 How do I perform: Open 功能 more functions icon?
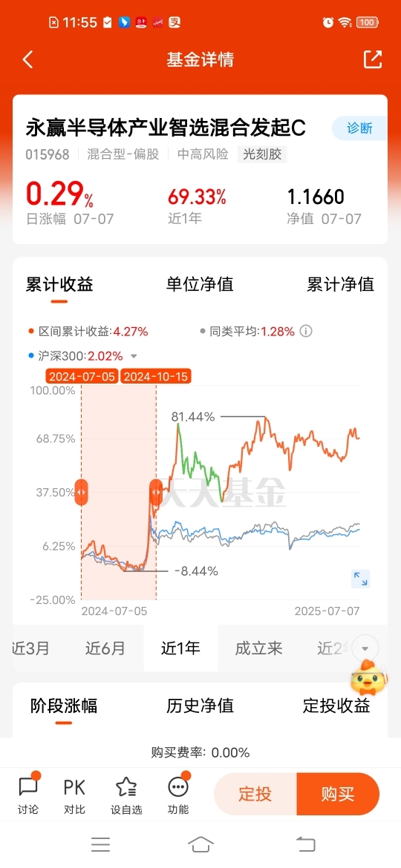(178, 795)
